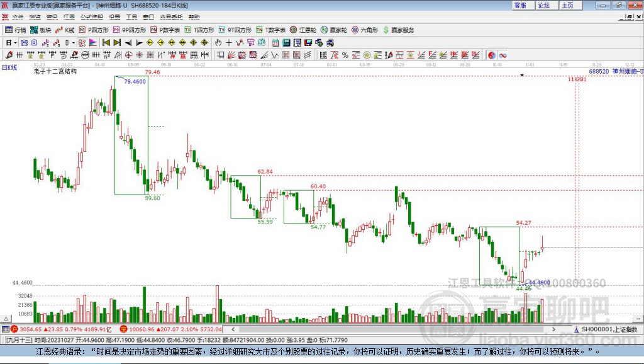Launch the 赢家轮 wheel tool

[334, 30]
